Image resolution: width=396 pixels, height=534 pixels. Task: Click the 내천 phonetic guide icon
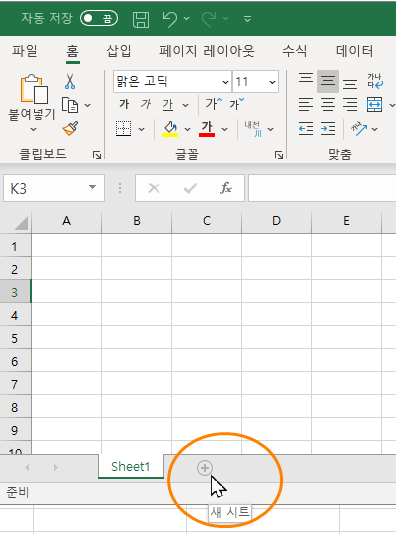(253, 129)
